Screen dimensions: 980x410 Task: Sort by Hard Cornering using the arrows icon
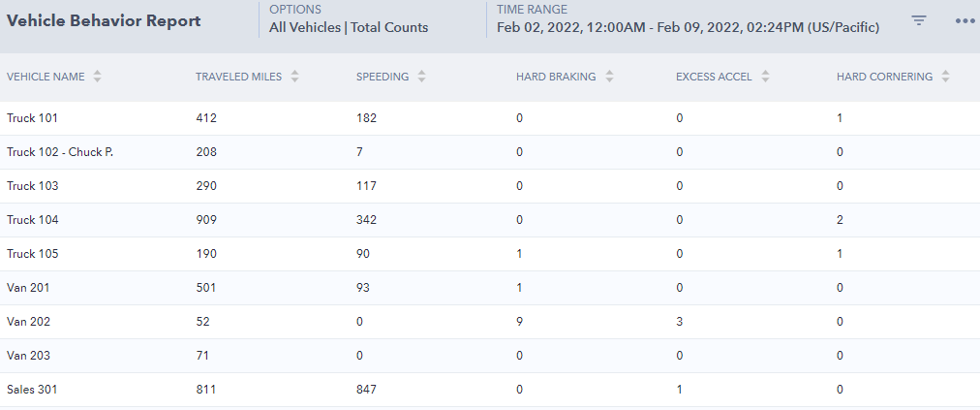(945, 77)
